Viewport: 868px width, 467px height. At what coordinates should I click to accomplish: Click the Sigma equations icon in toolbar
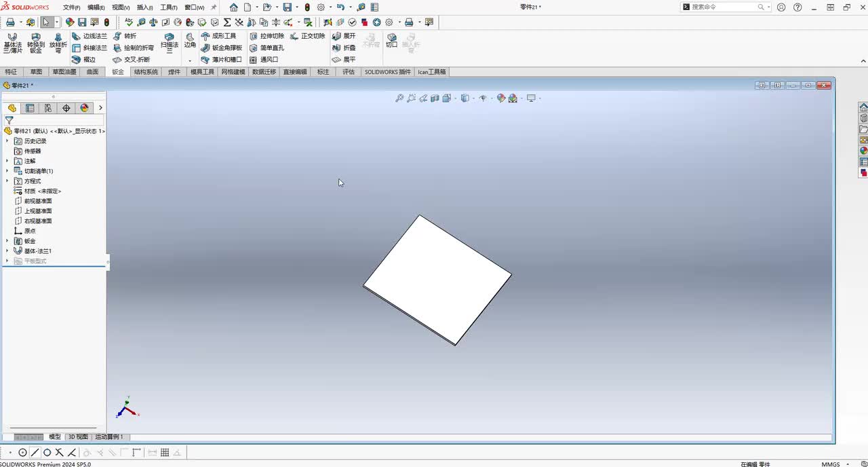227,22
